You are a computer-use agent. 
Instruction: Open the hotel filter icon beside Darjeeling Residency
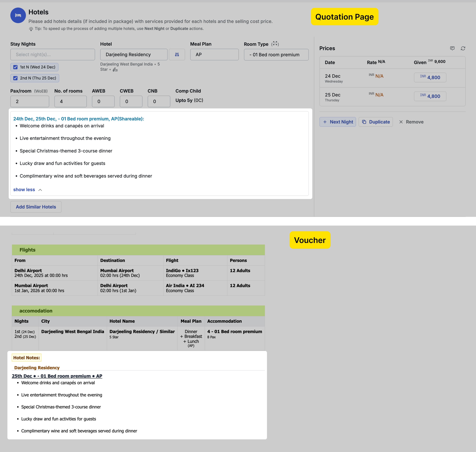(177, 54)
